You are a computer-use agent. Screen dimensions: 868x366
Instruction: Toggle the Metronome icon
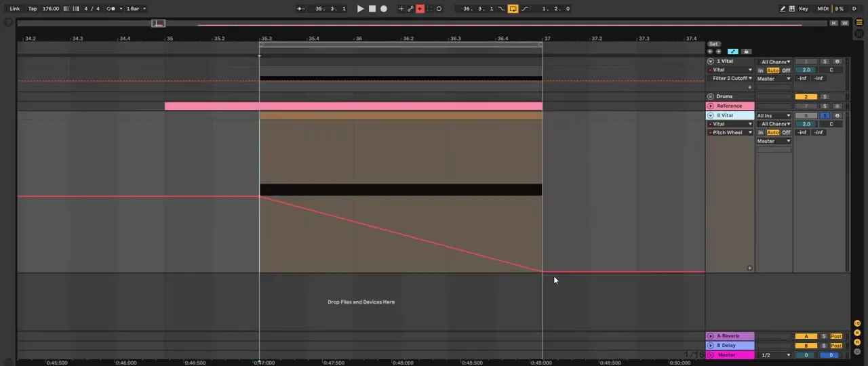click(112, 9)
